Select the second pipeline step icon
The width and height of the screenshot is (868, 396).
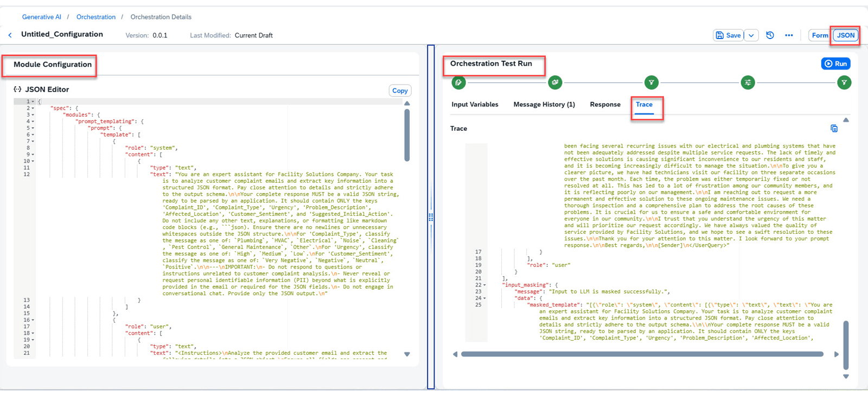click(555, 82)
